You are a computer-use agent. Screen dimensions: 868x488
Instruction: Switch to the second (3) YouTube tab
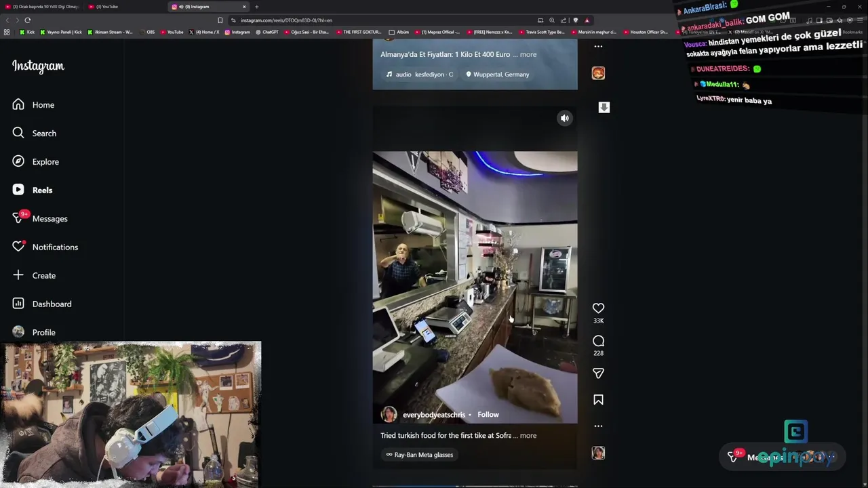point(125,7)
